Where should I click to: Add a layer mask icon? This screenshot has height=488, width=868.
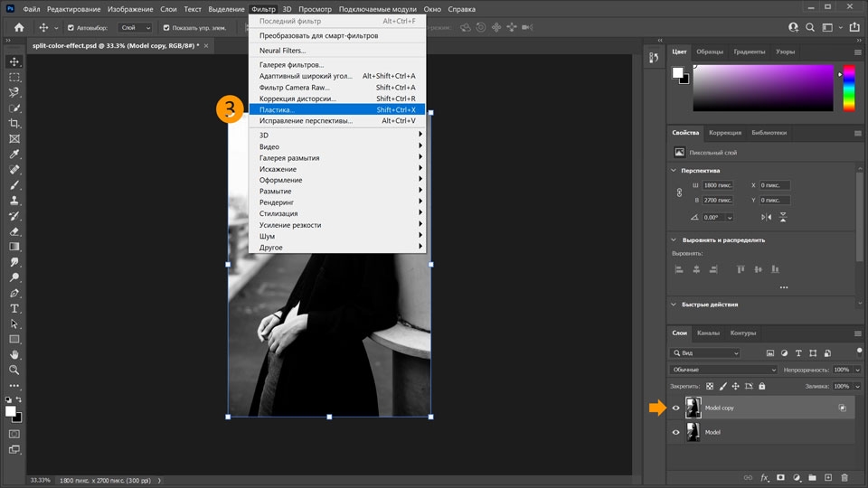(x=780, y=477)
